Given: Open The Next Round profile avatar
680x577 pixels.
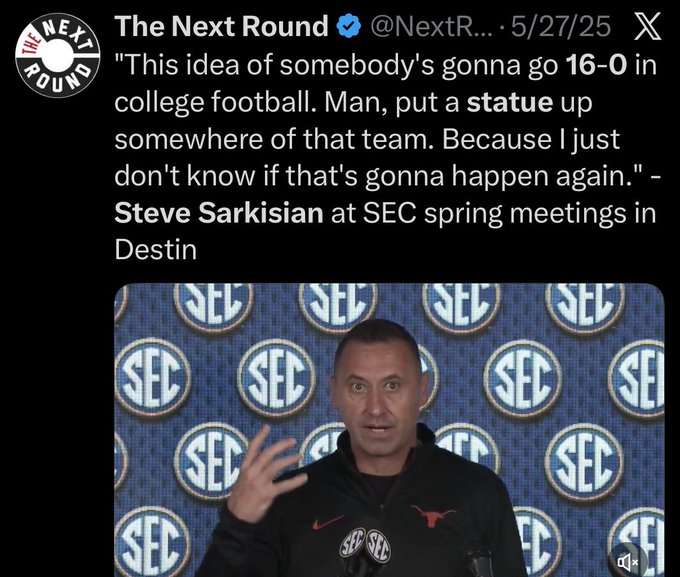Looking at the screenshot, I should coord(58,55).
